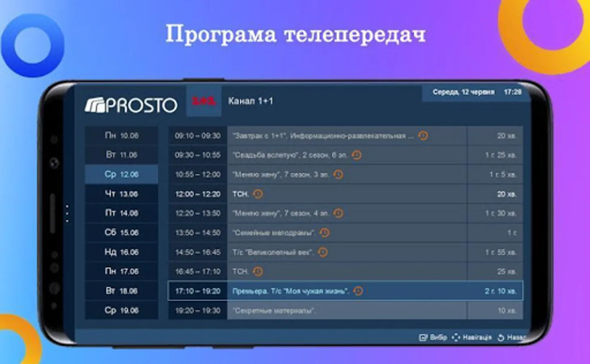Click catch-up icon for 'Свадьба вслепую'
This screenshot has height=364, width=590.
coord(357,155)
